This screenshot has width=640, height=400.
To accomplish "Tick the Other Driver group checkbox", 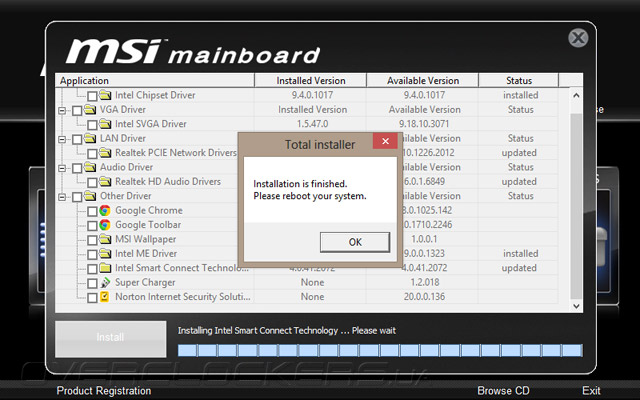I will pos(77,197).
